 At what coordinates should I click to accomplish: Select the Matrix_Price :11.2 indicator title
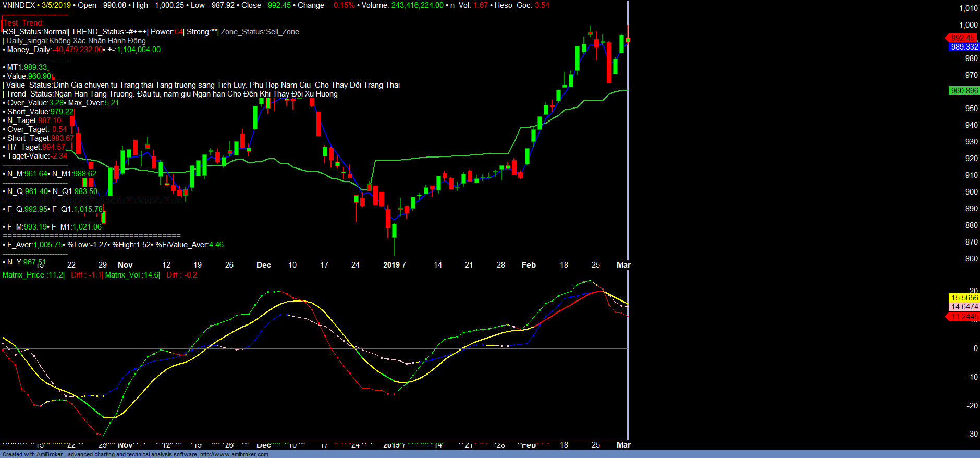click(x=33, y=275)
